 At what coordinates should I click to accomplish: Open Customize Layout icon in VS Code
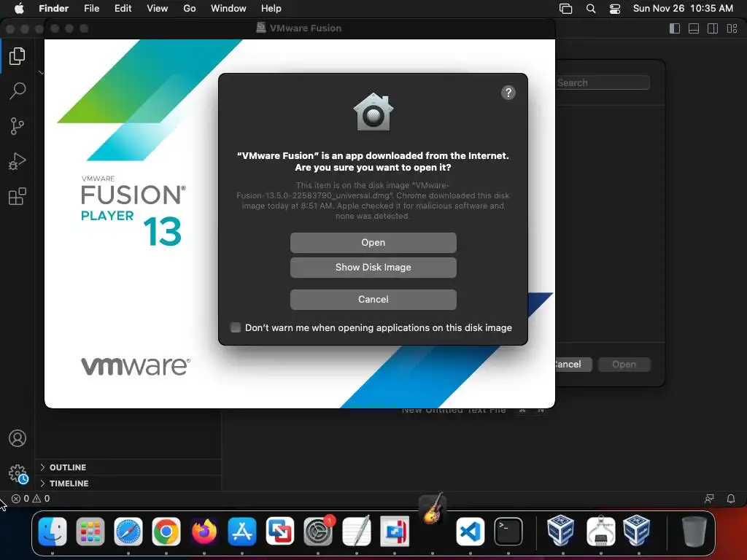(x=732, y=28)
